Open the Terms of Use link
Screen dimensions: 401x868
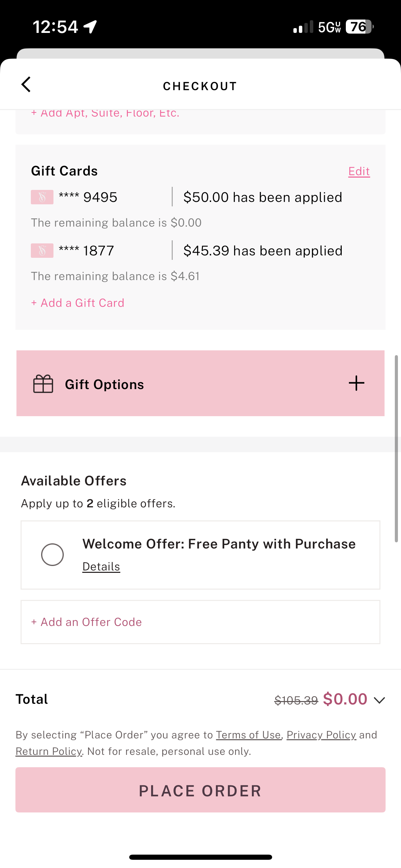(248, 735)
